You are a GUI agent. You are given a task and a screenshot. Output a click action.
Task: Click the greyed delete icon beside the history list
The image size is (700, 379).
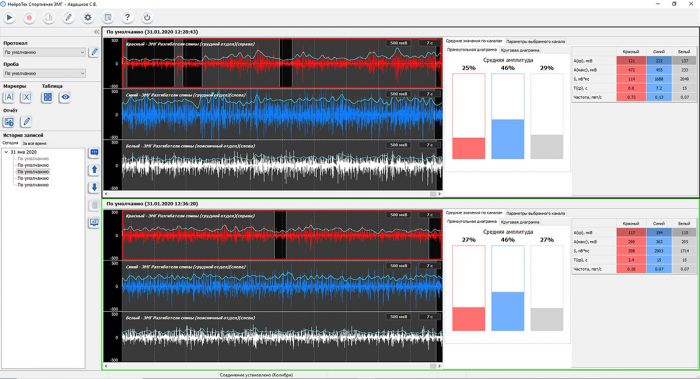94,205
